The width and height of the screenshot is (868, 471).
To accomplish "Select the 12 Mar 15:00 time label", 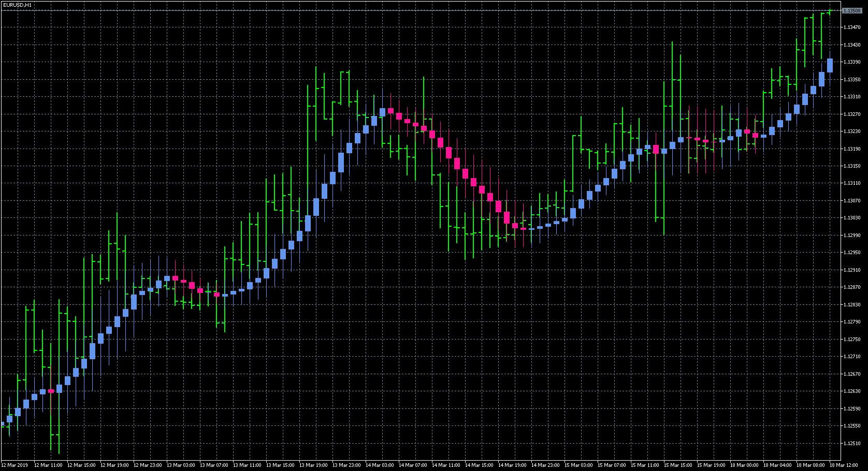I will (81, 465).
